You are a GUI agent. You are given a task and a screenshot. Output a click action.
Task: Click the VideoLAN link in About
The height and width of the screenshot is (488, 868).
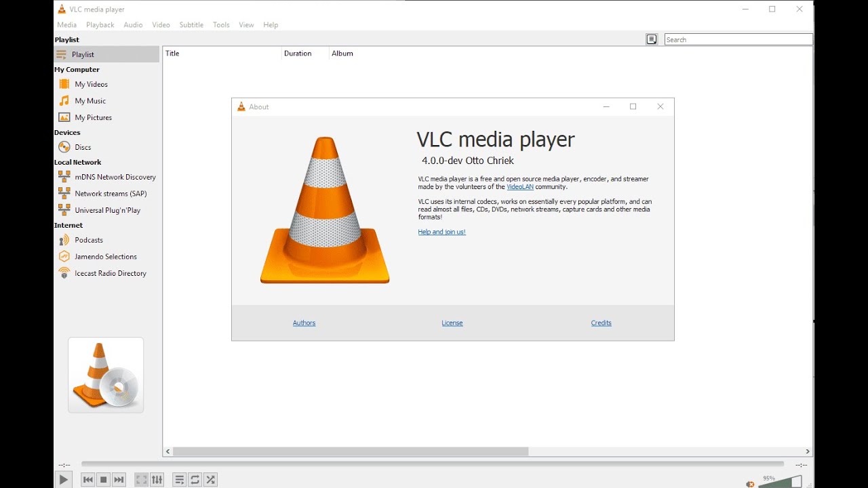click(x=520, y=187)
